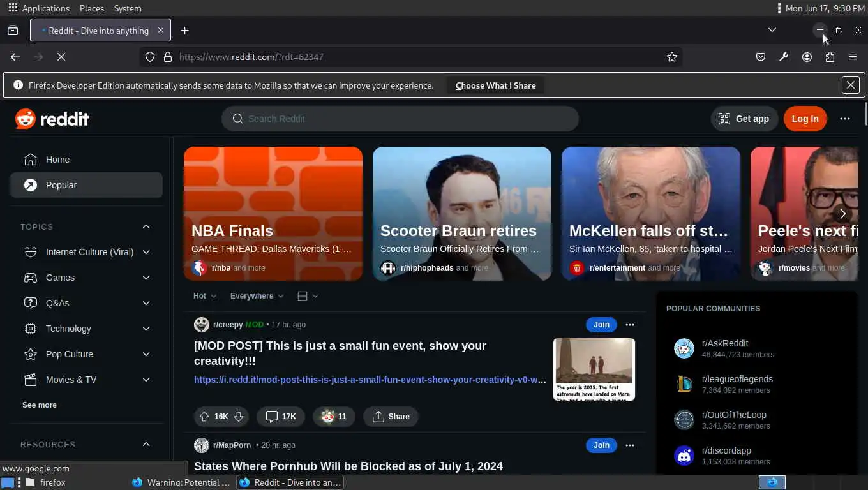
Task: Open States Where Pornhub Will be Blocked post
Action: point(348,466)
